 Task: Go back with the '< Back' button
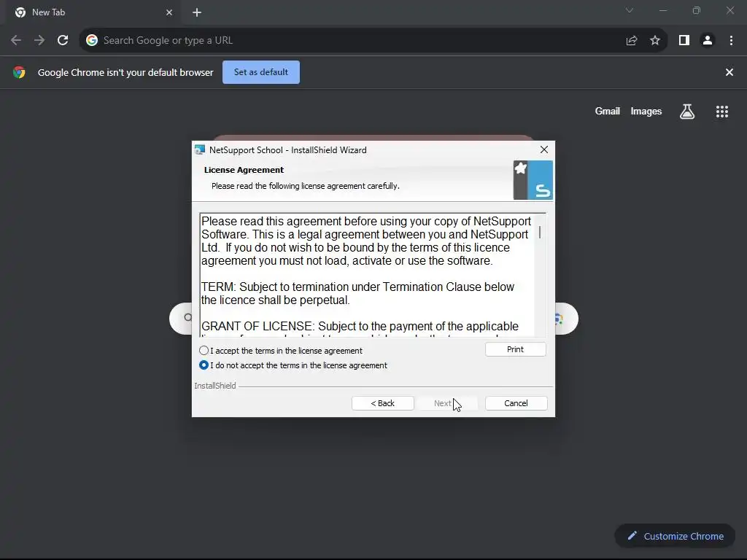[x=382, y=403]
